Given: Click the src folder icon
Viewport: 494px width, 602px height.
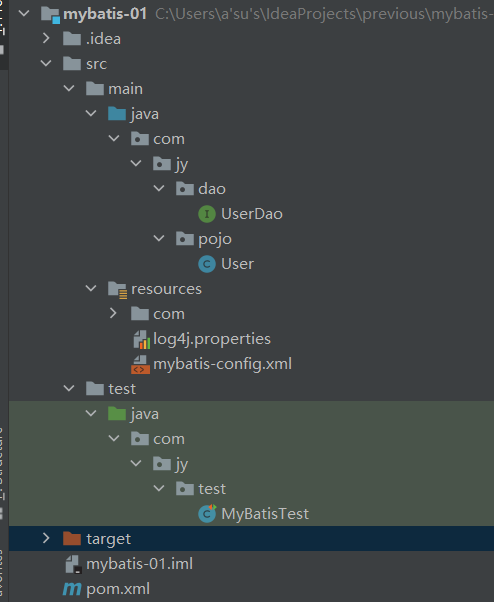Looking at the screenshot, I should (72, 64).
